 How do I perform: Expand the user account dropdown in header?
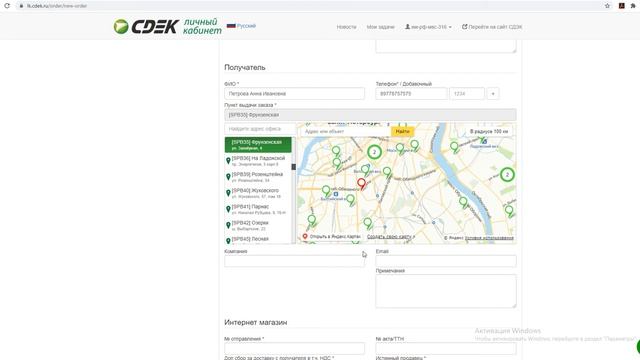pos(428,27)
